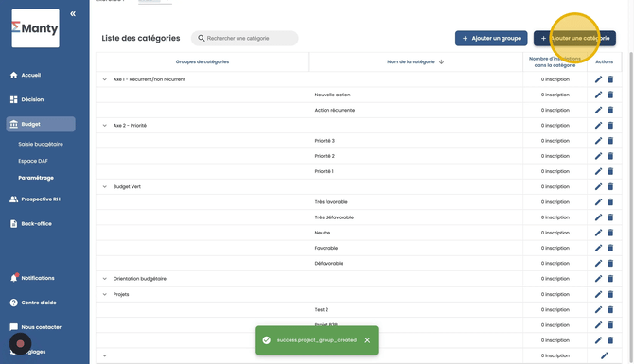Collapse Axe 1 - Récurrent/non récurrent group
This screenshot has height=364, width=634.
pos(105,79)
